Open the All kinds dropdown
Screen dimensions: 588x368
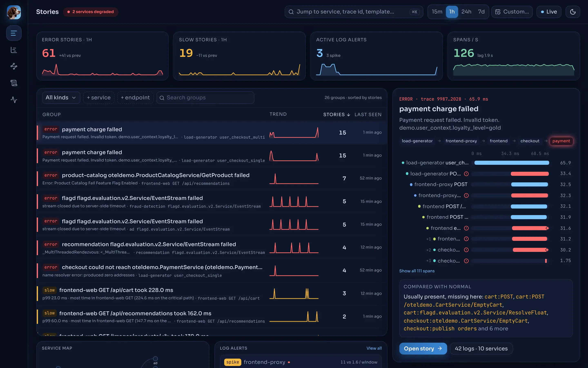pos(61,98)
